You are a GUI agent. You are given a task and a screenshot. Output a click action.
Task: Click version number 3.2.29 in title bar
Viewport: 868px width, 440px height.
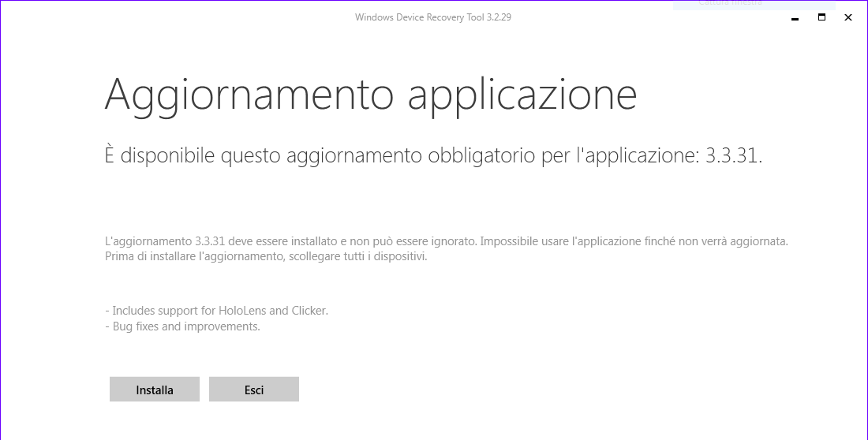499,17
